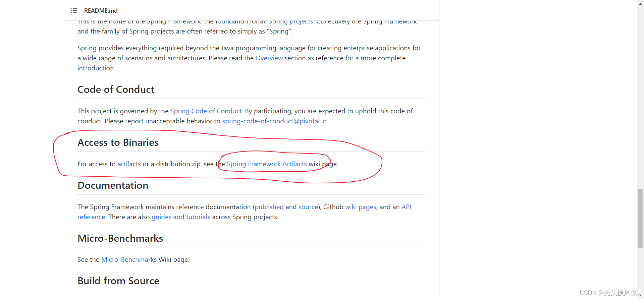Click the Documentation heading
This screenshot has width=644, height=299.
tap(113, 185)
